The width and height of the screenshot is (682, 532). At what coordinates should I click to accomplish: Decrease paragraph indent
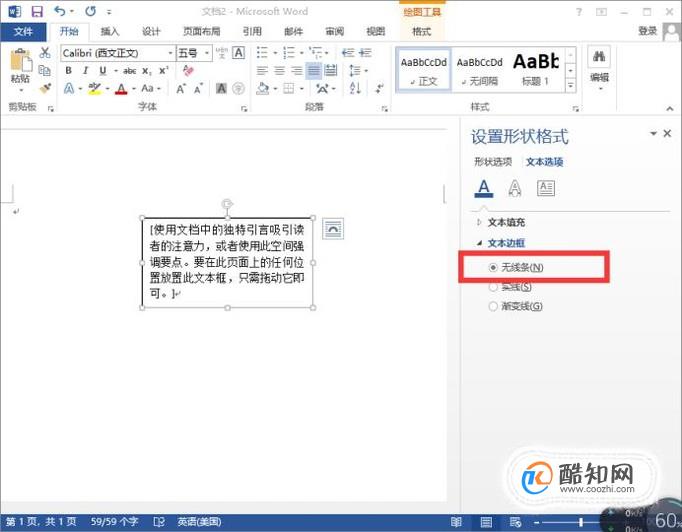tap(348, 53)
